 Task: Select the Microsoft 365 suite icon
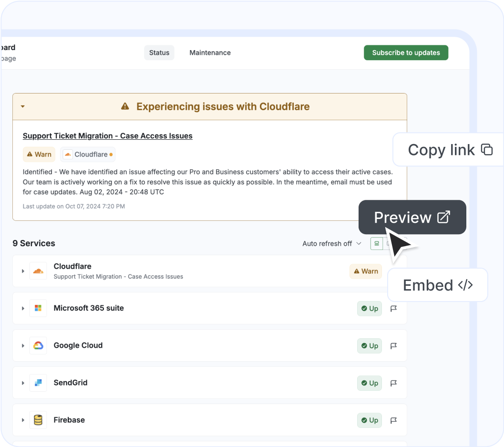point(38,308)
